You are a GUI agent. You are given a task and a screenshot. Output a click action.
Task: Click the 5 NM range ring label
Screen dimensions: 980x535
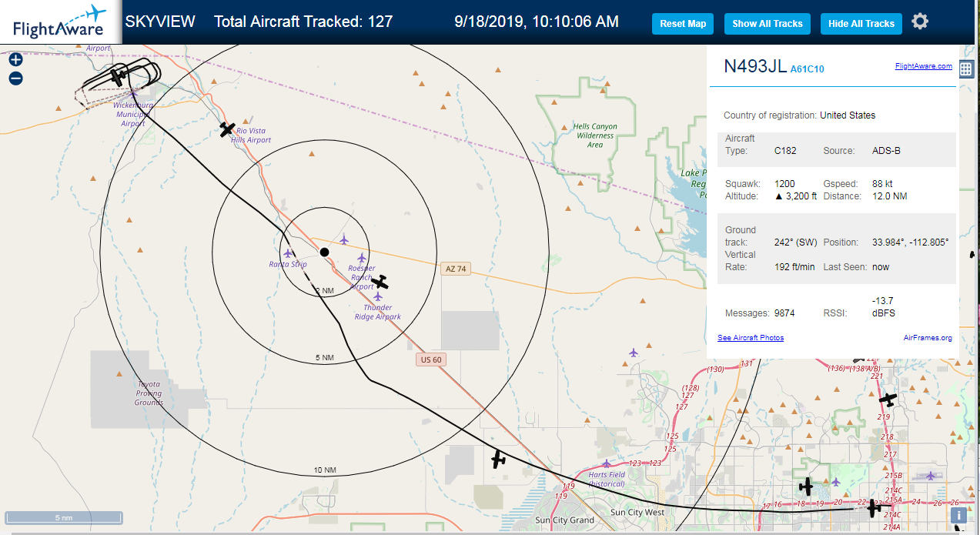point(324,359)
